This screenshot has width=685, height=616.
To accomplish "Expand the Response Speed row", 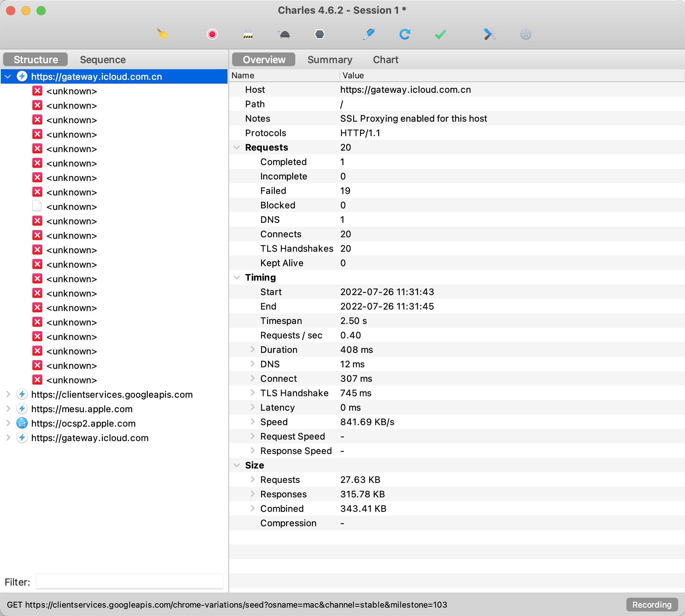I will [252, 451].
